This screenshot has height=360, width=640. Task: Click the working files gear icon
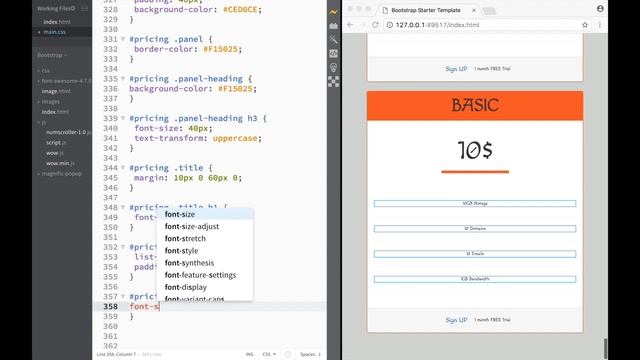[x=73, y=8]
